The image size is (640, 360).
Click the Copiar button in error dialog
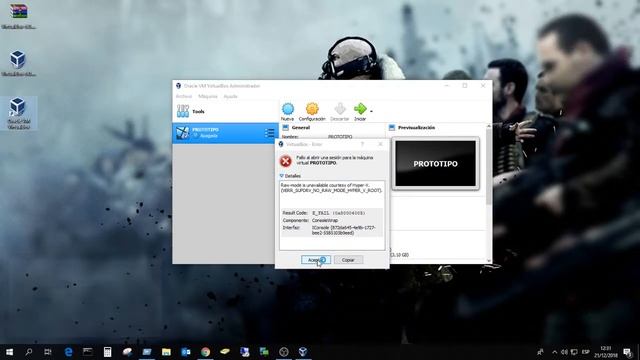click(x=348, y=260)
